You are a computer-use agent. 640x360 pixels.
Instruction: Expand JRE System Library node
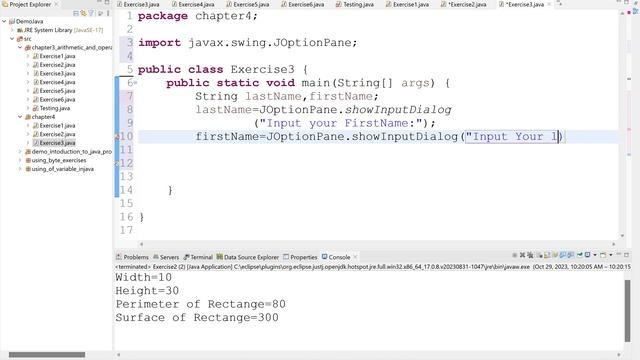pyautogui.click(x=12, y=30)
